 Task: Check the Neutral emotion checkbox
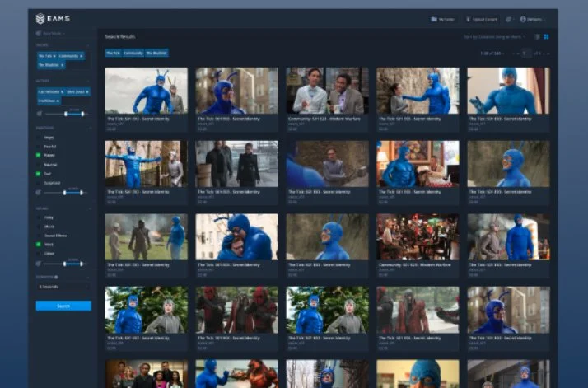(x=38, y=165)
